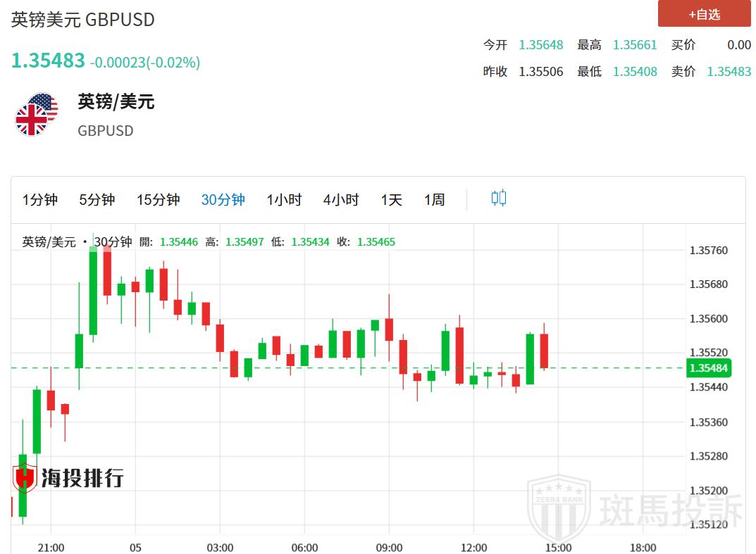Select the active 30分钟 interval
This screenshot has width=756, height=554.
pyautogui.click(x=223, y=200)
